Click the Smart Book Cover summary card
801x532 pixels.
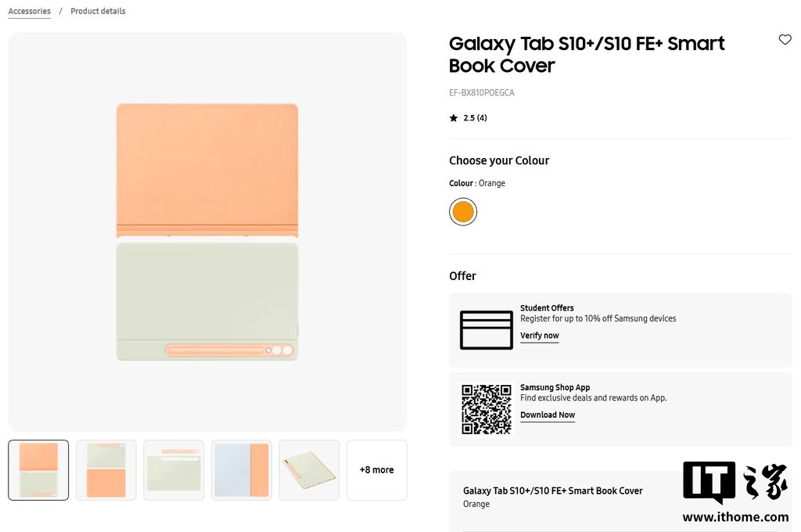tap(563, 498)
